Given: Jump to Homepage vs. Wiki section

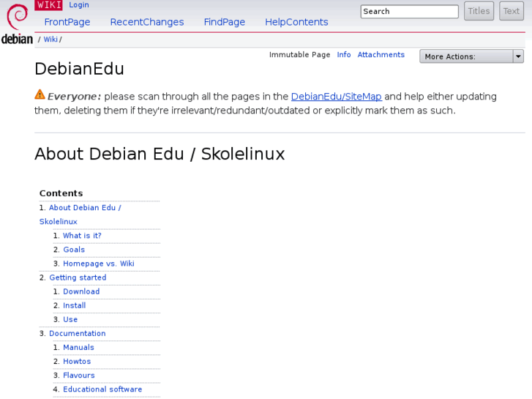Looking at the screenshot, I should (99, 264).
